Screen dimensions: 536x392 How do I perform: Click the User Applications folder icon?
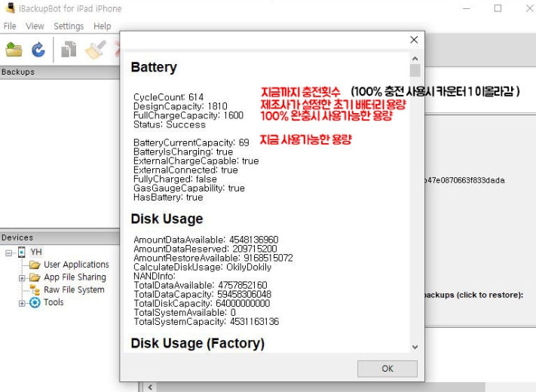(x=35, y=265)
